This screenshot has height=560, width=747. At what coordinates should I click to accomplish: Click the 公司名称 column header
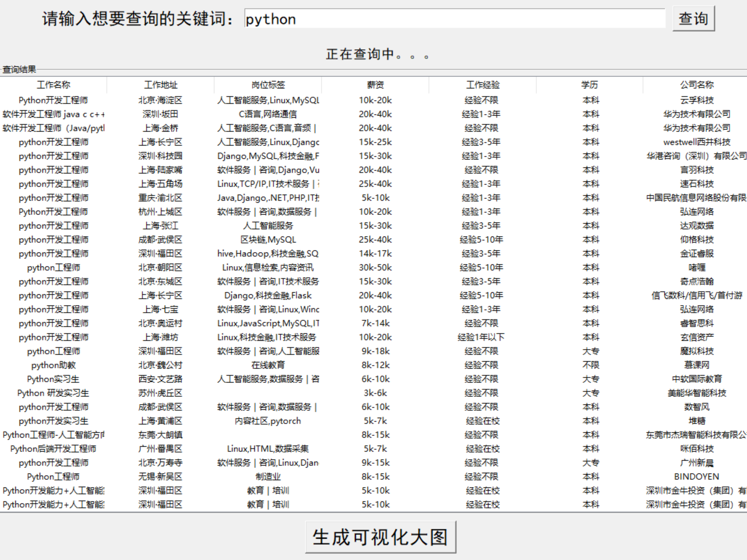click(x=696, y=85)
